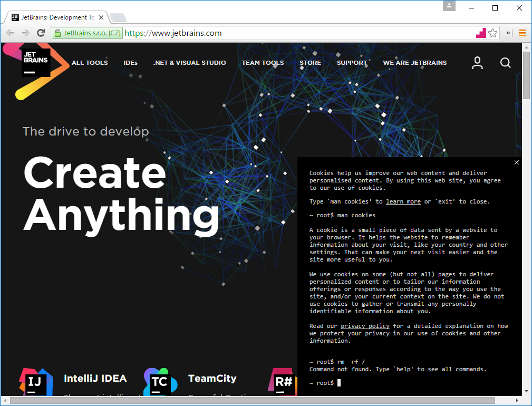Open the TEAM TOOLS menu

coord(263,63)
